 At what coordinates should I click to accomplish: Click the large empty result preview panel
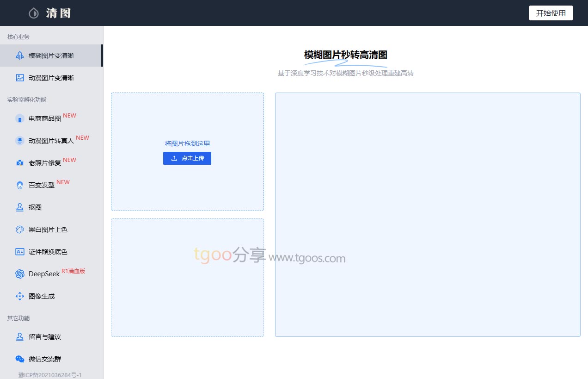[x=428, y=215]
